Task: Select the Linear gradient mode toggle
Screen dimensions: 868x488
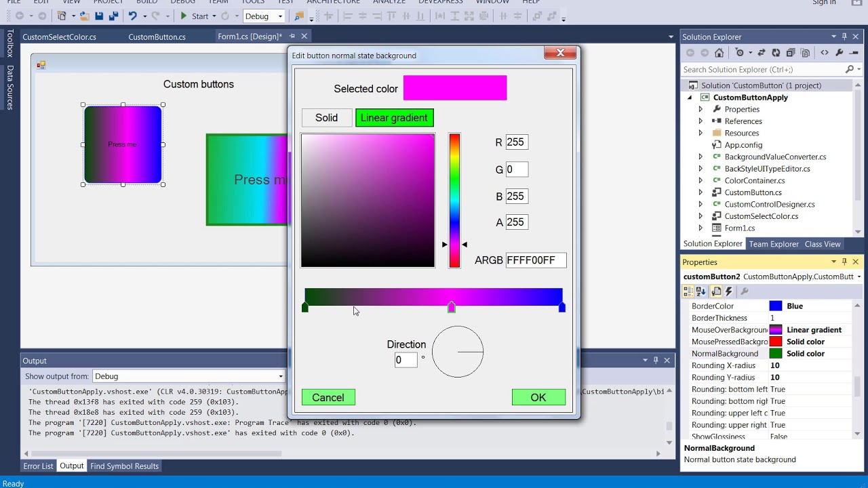Action: (x=394, y=118)
